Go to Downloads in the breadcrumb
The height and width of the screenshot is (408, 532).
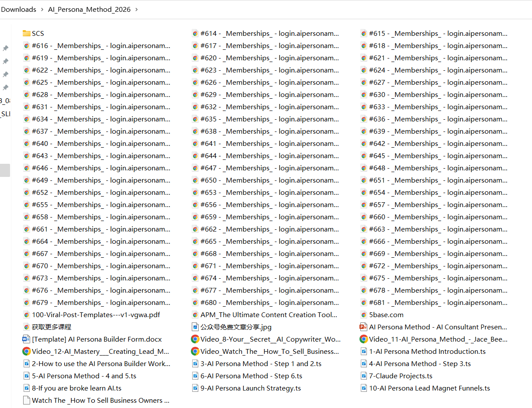tap(18, 9)
